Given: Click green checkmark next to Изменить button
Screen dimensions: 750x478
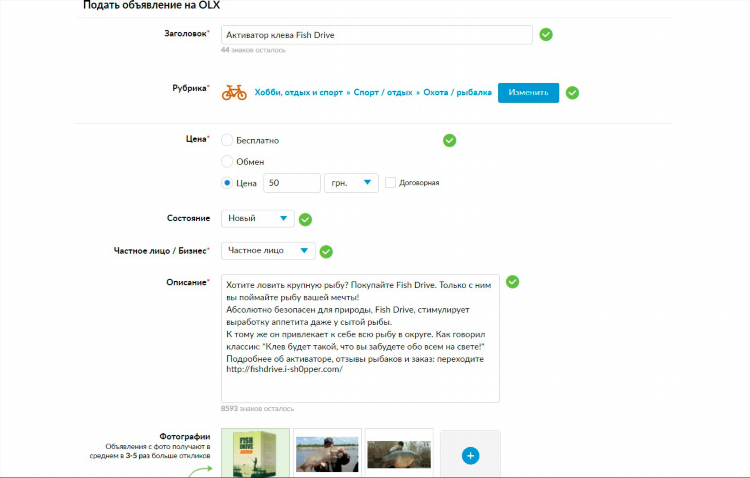Looking at the screenshot, I should click(572, 93).
